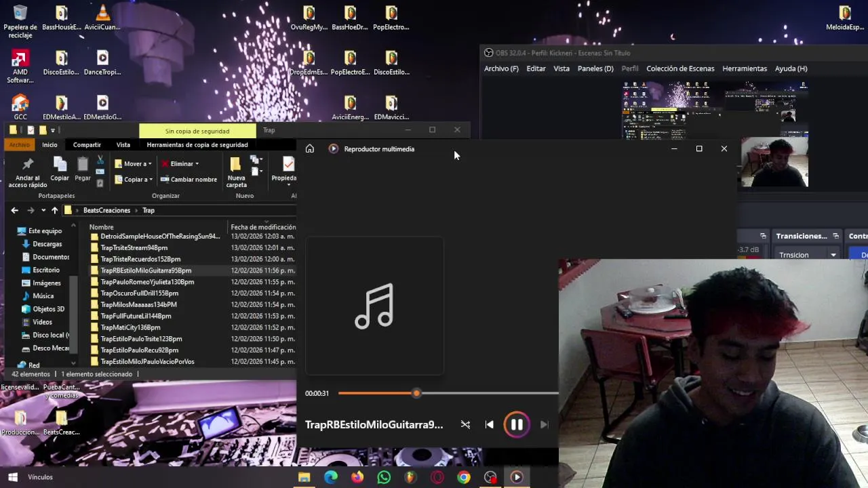This screenshot has width=868, height=488.
Task: Open FL Studio from the taskbar
Action: click(x=410, y=477)
